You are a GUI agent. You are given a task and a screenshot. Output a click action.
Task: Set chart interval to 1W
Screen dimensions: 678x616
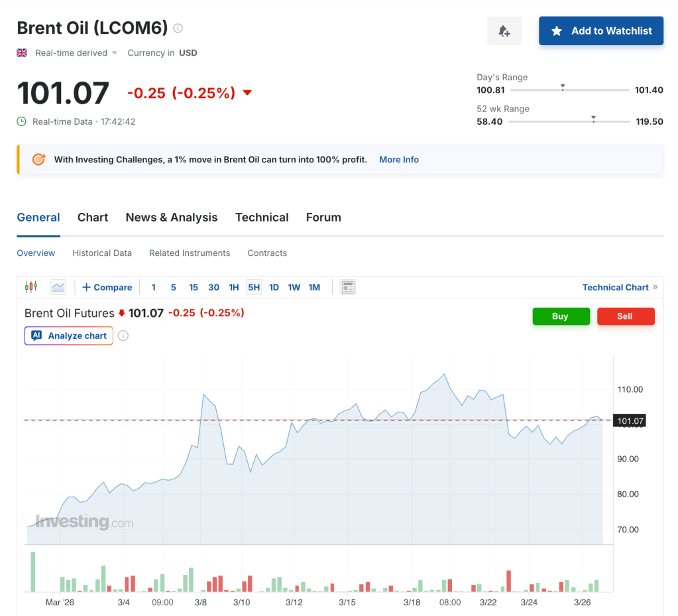[x=294, y=287]
